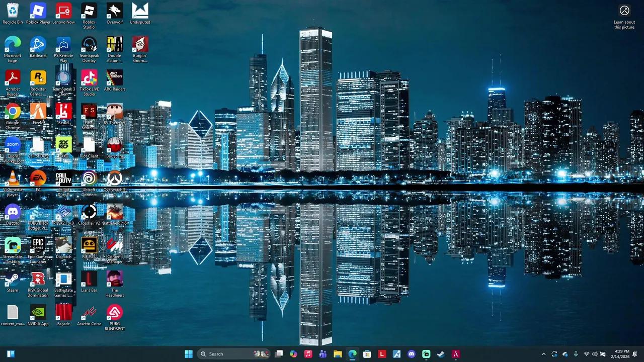Select the Final Sentence game icon
The height and width of the screenshot is (362, 644).
[x=89, y=117]
